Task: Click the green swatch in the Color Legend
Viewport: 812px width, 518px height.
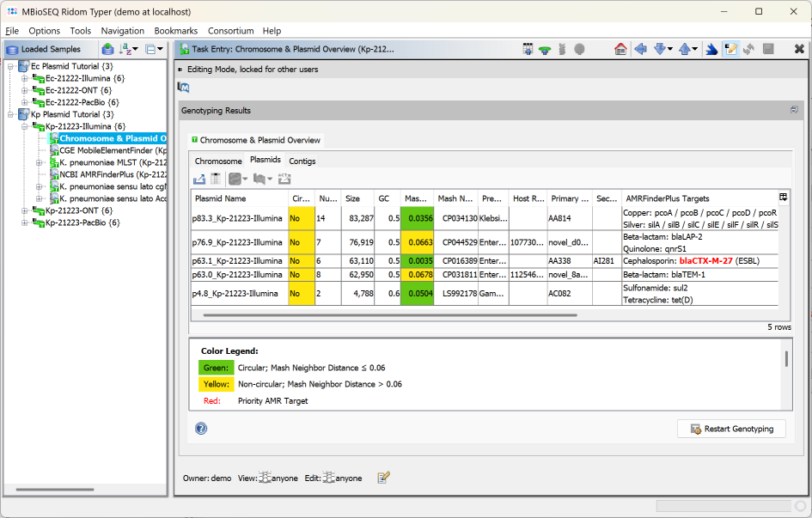Action: coord(215,368)
